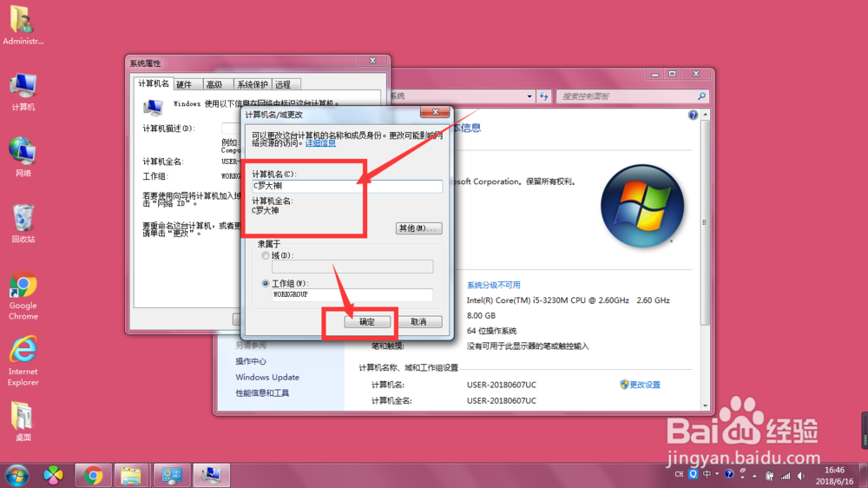Switch to the control panel taskbar item
Viewport: 868px width, 488px height.
172,476
